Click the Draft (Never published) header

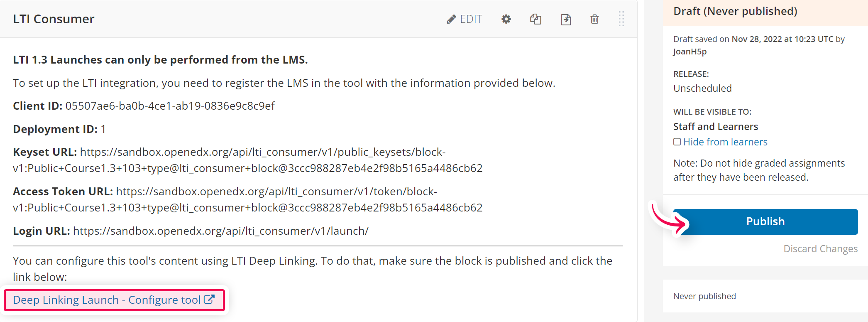click(x=735, y=11)
